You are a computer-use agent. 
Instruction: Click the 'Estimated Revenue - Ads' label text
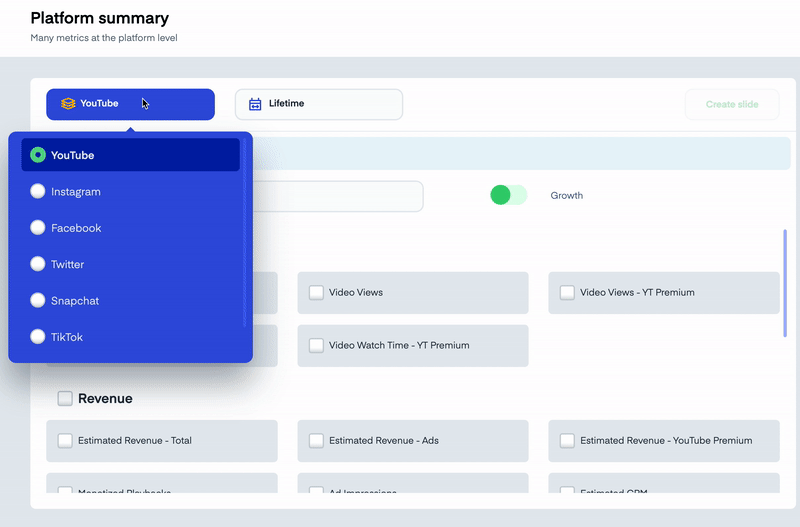[x=384, y=441]
